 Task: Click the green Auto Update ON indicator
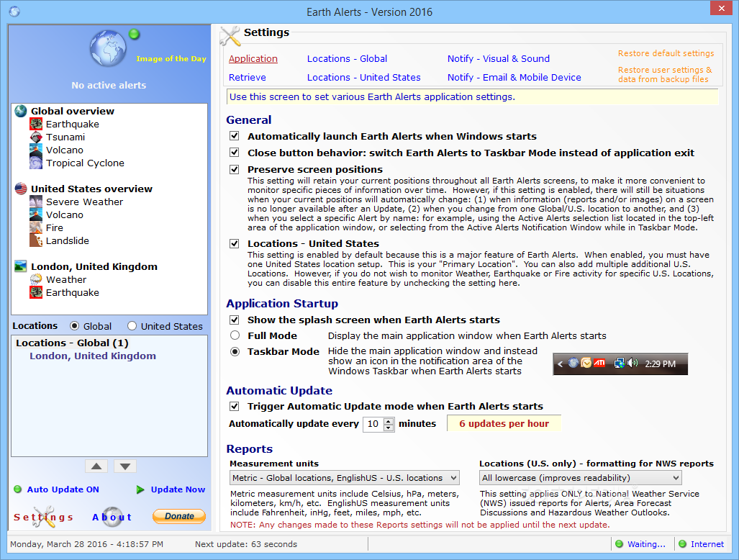[18, 489]
